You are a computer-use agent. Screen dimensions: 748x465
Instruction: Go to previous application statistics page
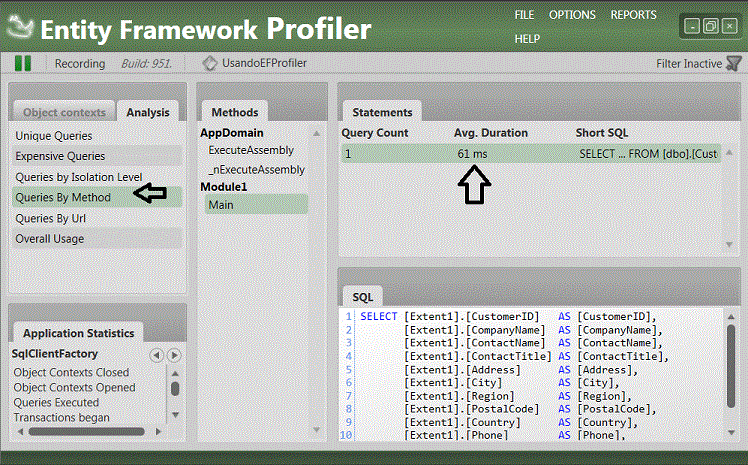click(156, 355)
